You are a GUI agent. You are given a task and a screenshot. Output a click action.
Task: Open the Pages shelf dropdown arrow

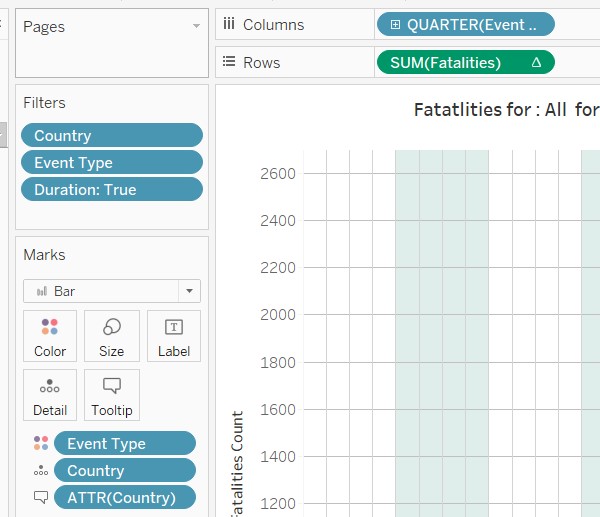coord(196,27)
